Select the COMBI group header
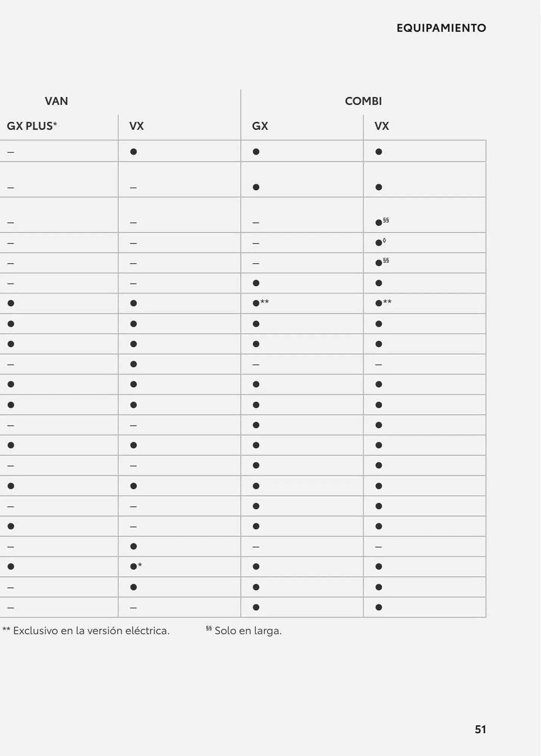The image size is (541, 756). point(363,101)
